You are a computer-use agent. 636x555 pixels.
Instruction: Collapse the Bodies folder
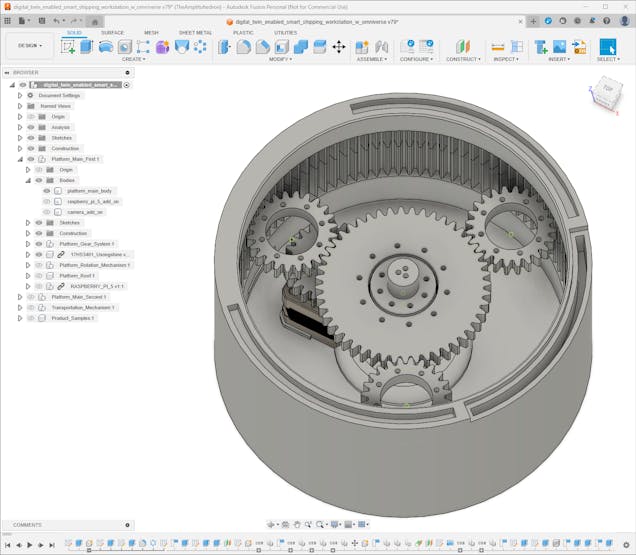(28, 180)
